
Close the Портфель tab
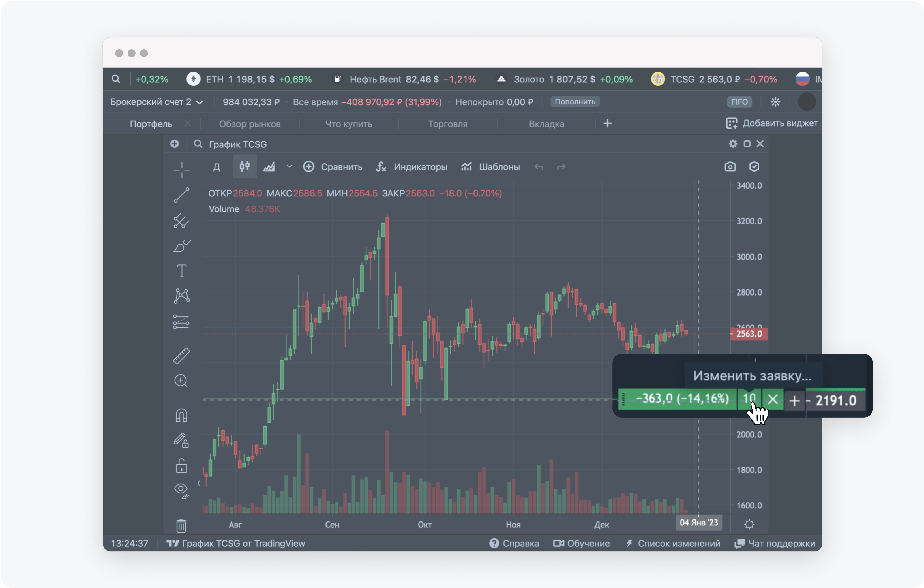tap(188, 124)
